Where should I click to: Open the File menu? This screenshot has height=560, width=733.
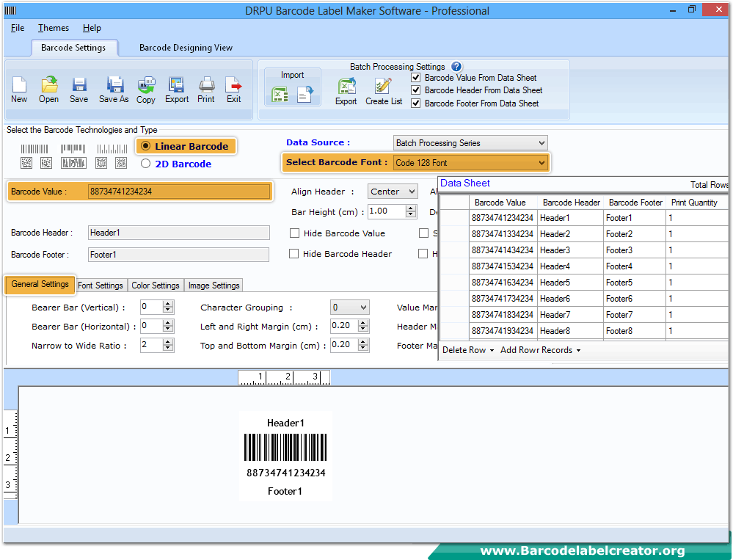coord(18,28)
